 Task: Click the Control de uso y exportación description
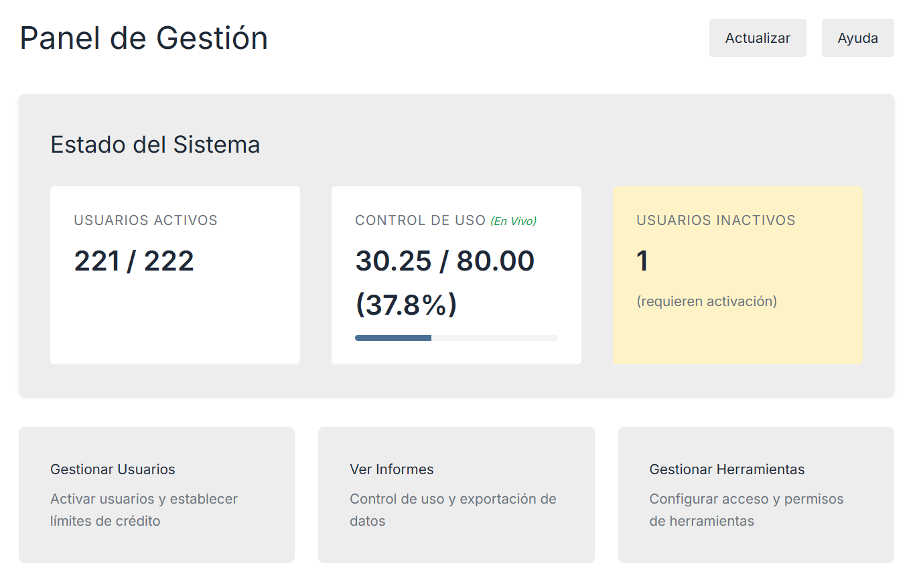tap(453, 510)
